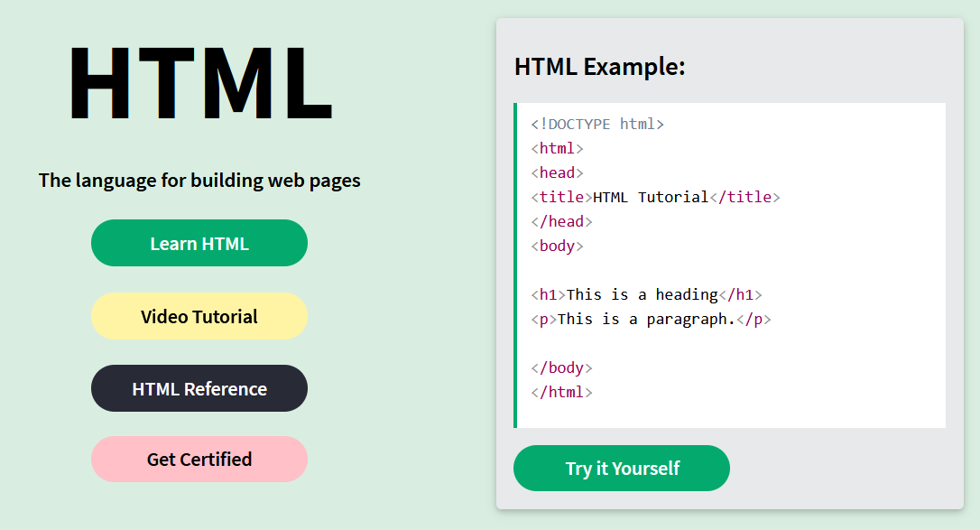Open the Video Tutorial button
The image size is (980, 530).
(199, 317)
